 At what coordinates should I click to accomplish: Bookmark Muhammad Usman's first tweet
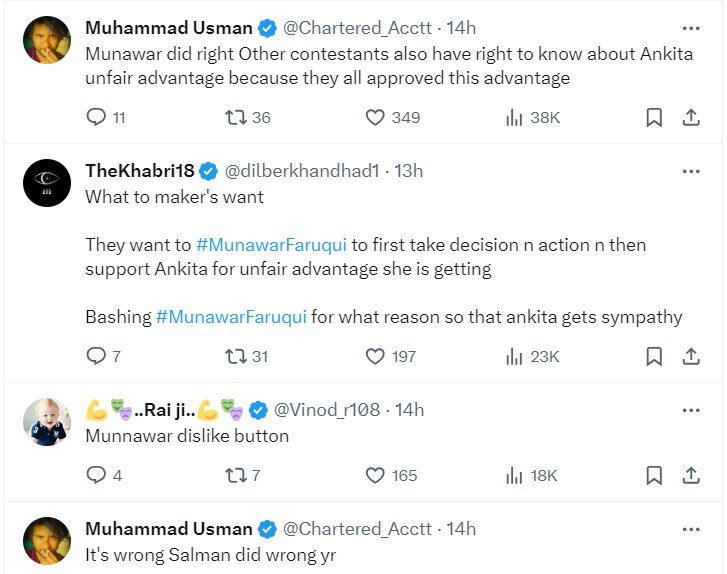654,118
